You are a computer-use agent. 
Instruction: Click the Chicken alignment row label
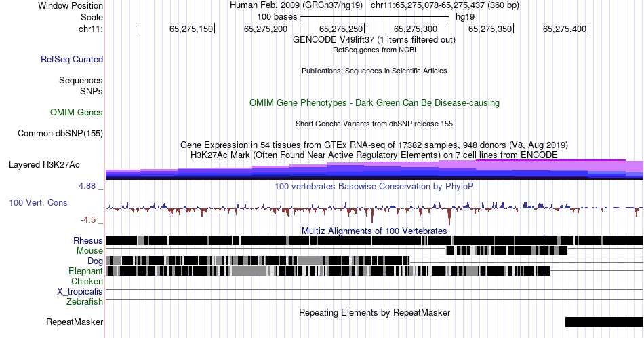[87, 281]
